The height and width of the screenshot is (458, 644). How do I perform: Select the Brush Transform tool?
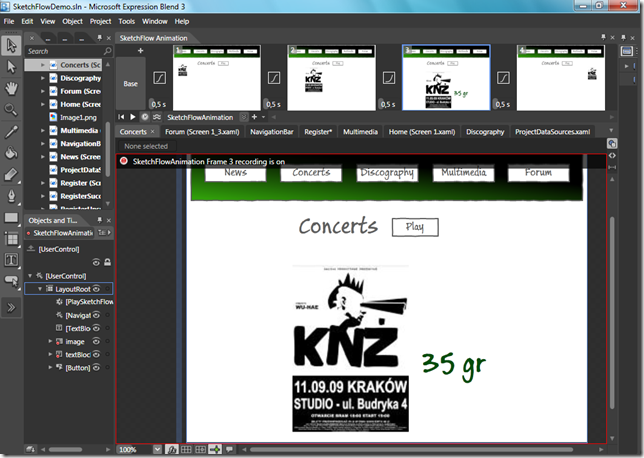11,174
